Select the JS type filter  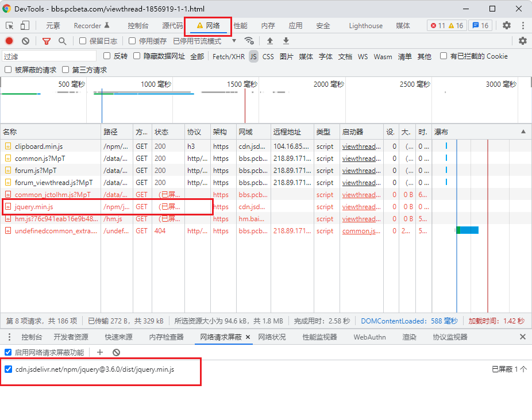[253, 56]
